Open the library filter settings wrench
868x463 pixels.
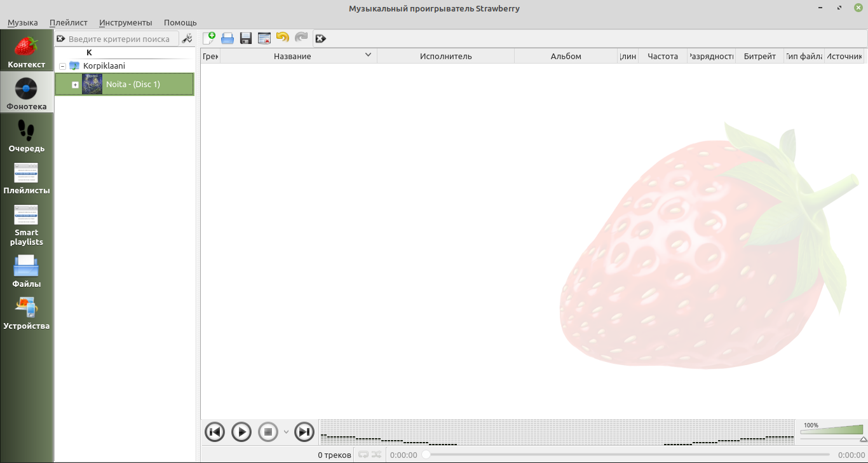187,39
